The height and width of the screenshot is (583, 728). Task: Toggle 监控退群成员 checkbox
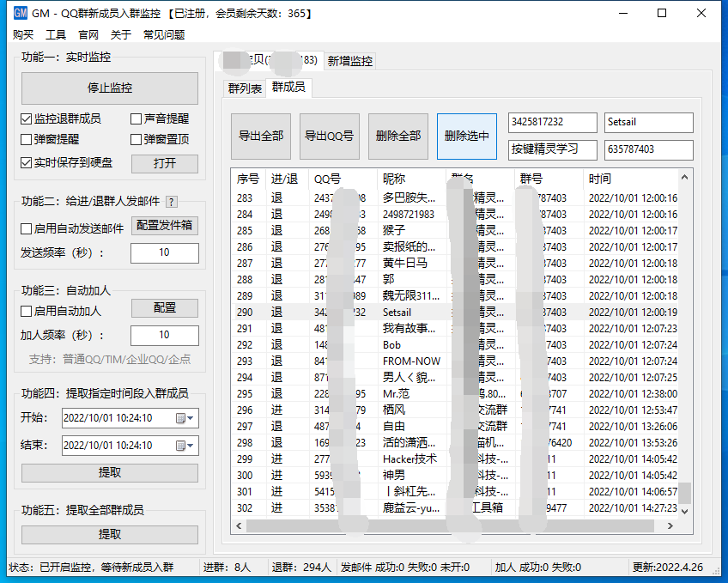point(26,119)
